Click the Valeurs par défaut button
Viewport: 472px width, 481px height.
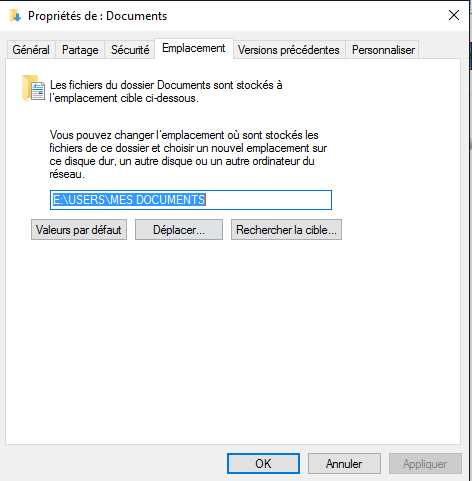tap(79, 230)
